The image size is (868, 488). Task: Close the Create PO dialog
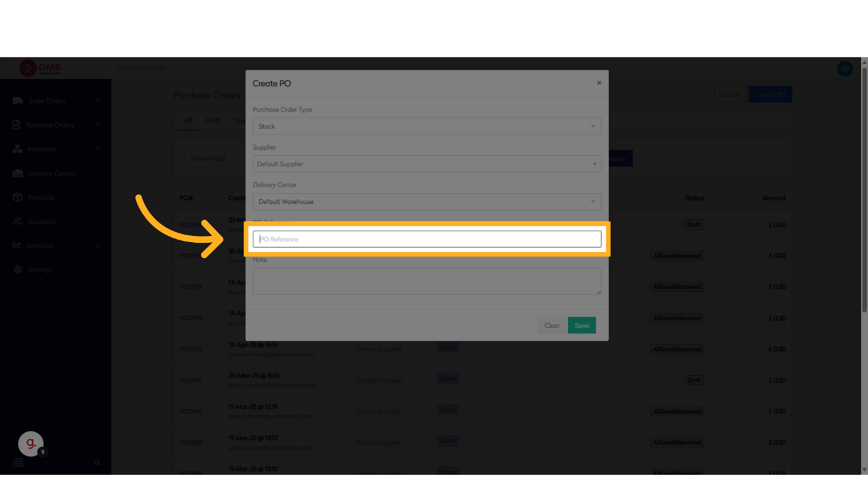tap(599, 83)
